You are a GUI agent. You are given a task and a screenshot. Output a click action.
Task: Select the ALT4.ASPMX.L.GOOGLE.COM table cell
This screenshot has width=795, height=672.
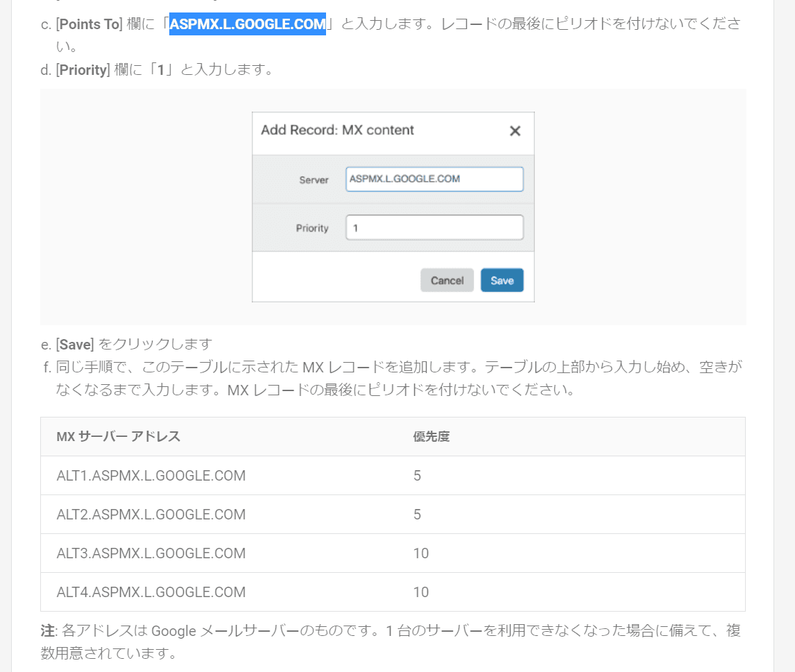pyautogui.click(x=151, y=592)
